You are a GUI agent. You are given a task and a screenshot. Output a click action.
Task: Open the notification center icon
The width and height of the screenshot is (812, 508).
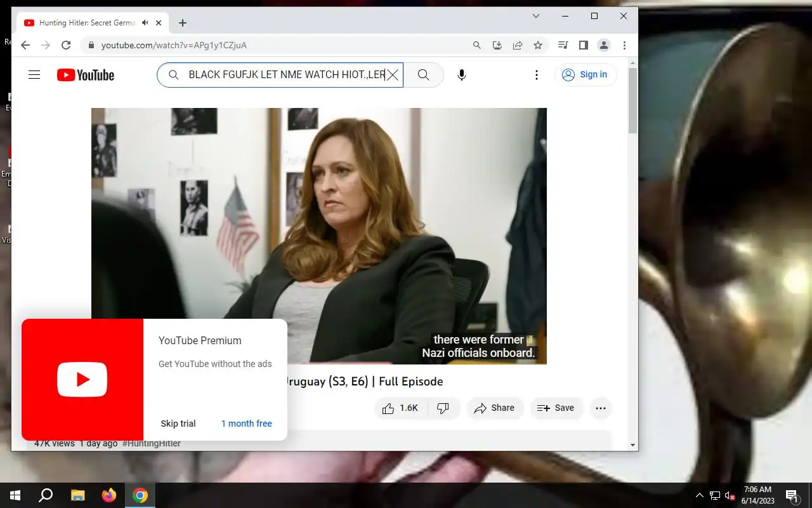coord(792,495)
